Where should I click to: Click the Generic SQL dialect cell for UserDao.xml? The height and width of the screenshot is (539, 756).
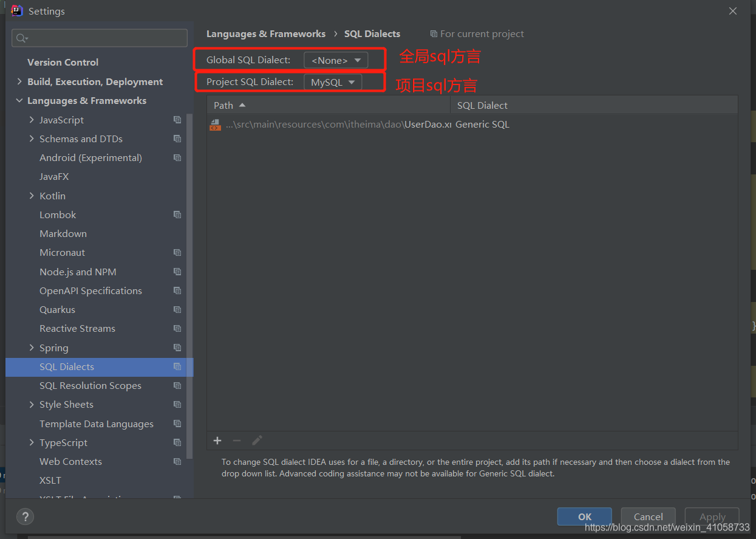click(x=482, y=124)
